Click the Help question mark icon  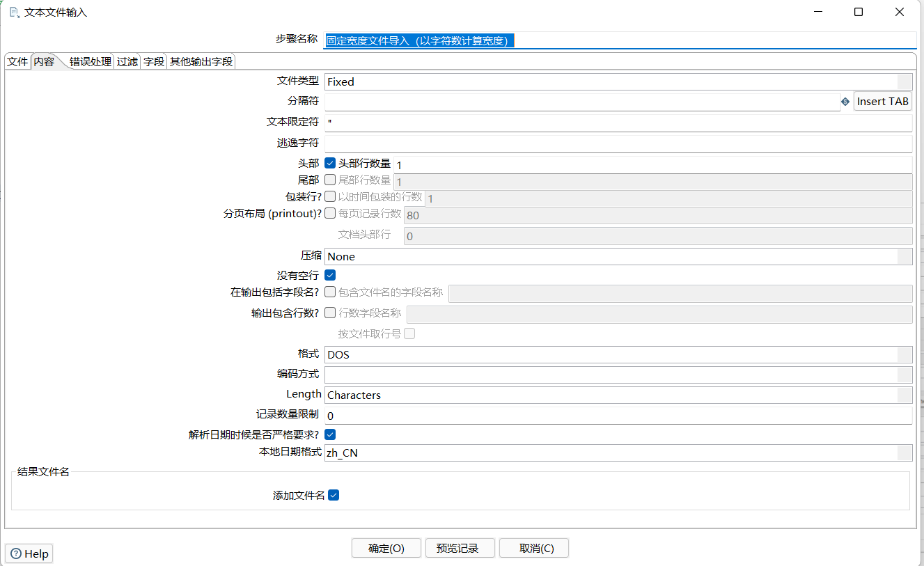coord(16,553)
